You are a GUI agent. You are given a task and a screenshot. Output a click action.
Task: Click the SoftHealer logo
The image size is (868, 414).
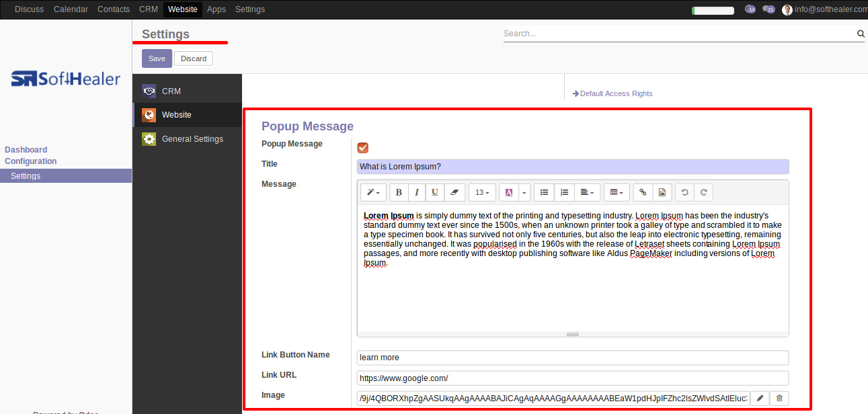point(66,79)
